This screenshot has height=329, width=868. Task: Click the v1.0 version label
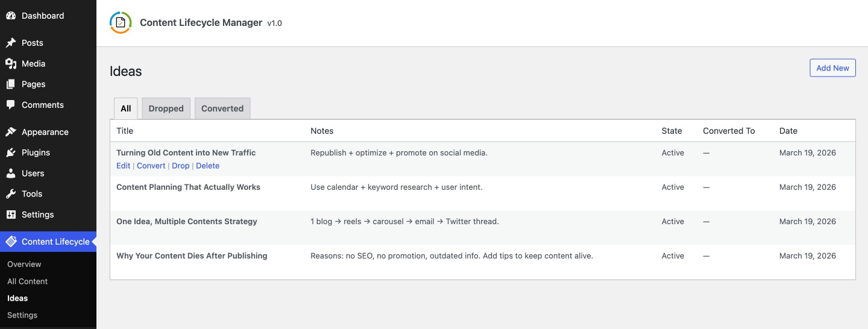click(275, 23)
